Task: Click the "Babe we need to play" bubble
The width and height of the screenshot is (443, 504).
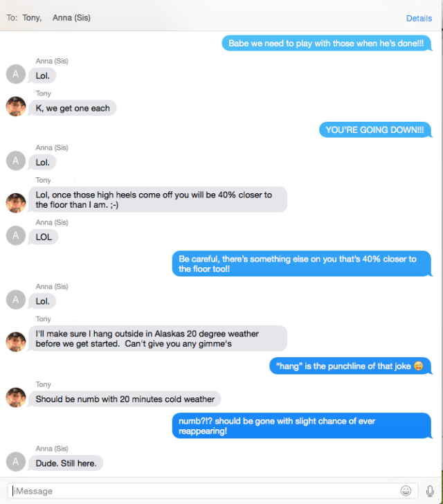Action: pos(326,44)
